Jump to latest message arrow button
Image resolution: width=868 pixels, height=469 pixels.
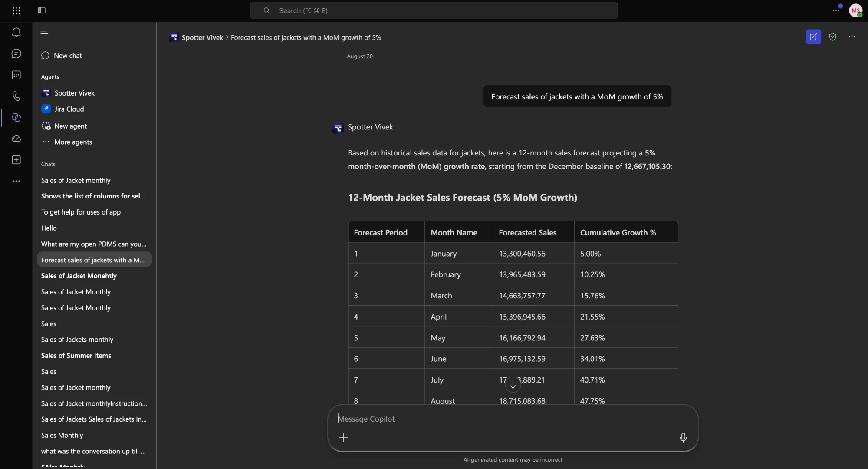point(513,385)
